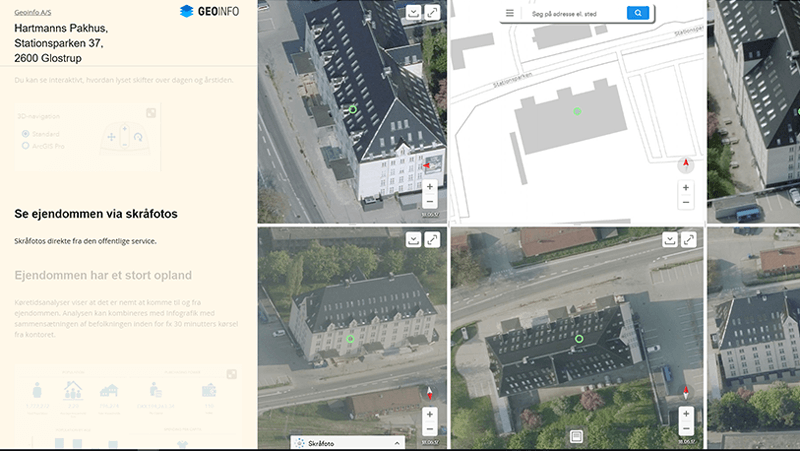Download the bottom-left facade oblique photo
This screenshot has height=451, width=800.
click(x=413, y=239)
